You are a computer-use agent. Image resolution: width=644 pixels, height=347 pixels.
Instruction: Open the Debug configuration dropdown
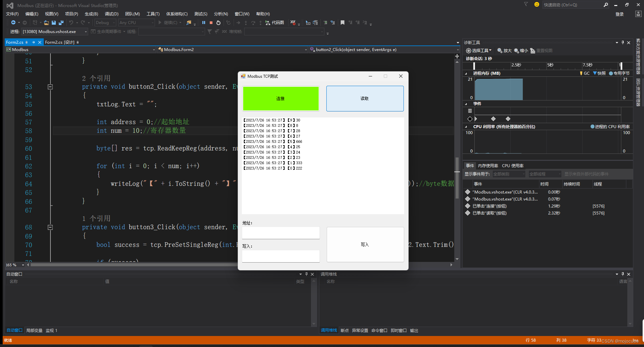click(x=105, y=23)
